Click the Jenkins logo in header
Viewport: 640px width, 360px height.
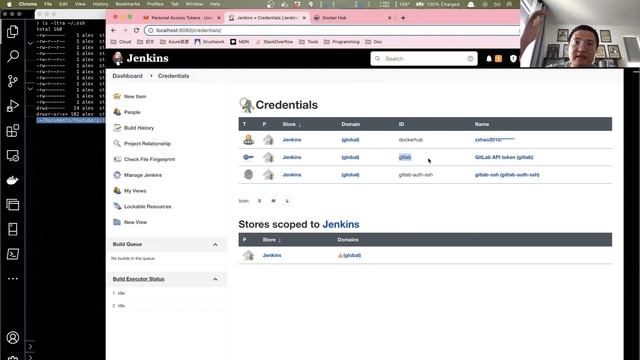tap(140, 58)
